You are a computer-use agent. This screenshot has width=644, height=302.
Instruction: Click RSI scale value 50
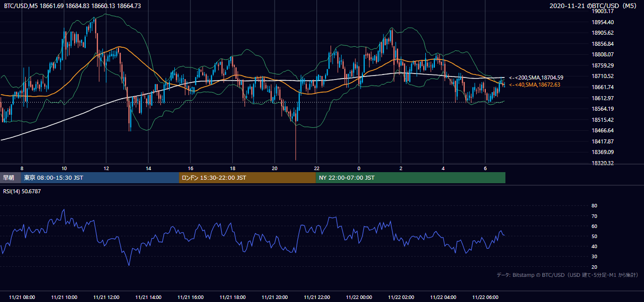[x=594, y=236]
